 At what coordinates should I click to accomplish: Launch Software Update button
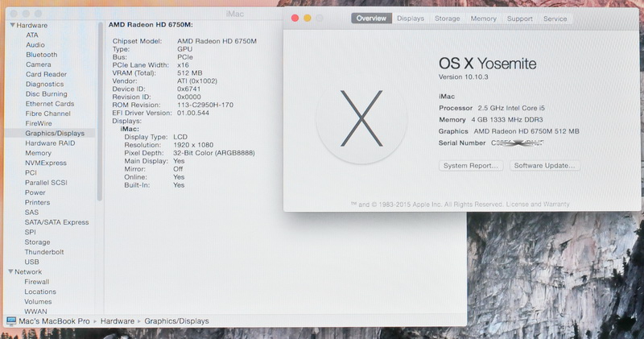(x=545, y=166)
